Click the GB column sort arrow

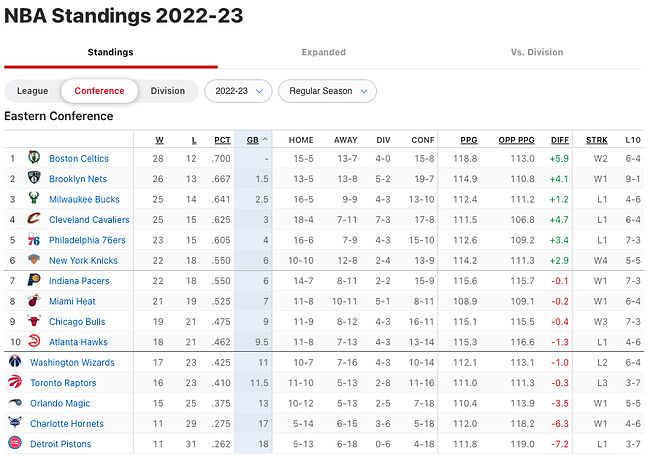pyautogui.click(x=265, y=140)
